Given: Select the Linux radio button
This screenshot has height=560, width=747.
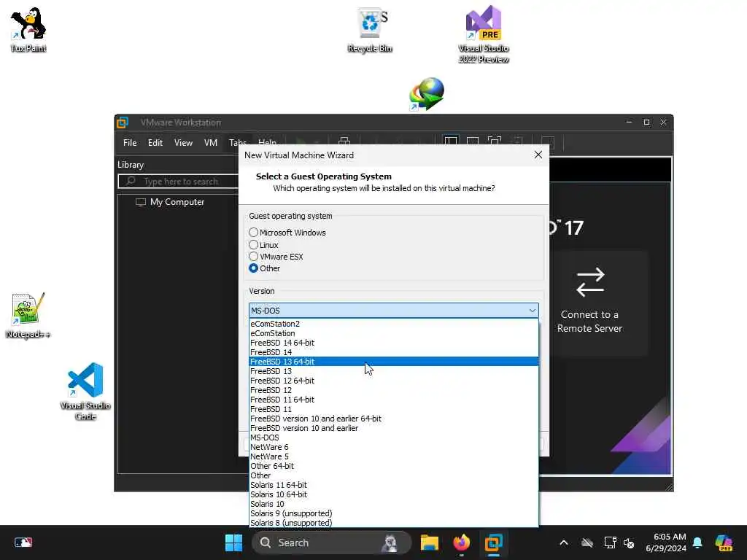Looking at the screenshot, I should click(x=253, y=245).
